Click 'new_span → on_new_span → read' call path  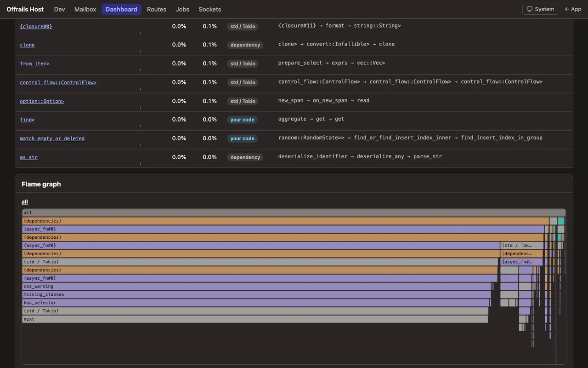(324, 101)
